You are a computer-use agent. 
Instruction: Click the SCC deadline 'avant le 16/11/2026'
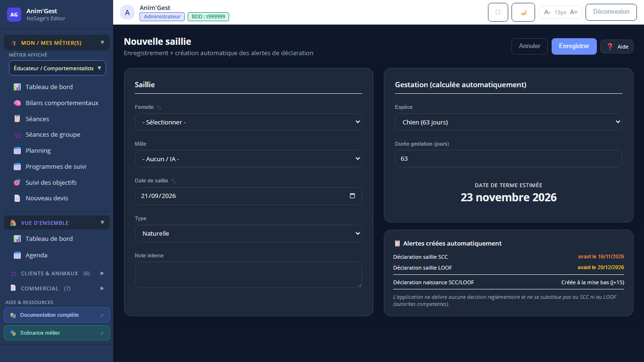point(601,257)
